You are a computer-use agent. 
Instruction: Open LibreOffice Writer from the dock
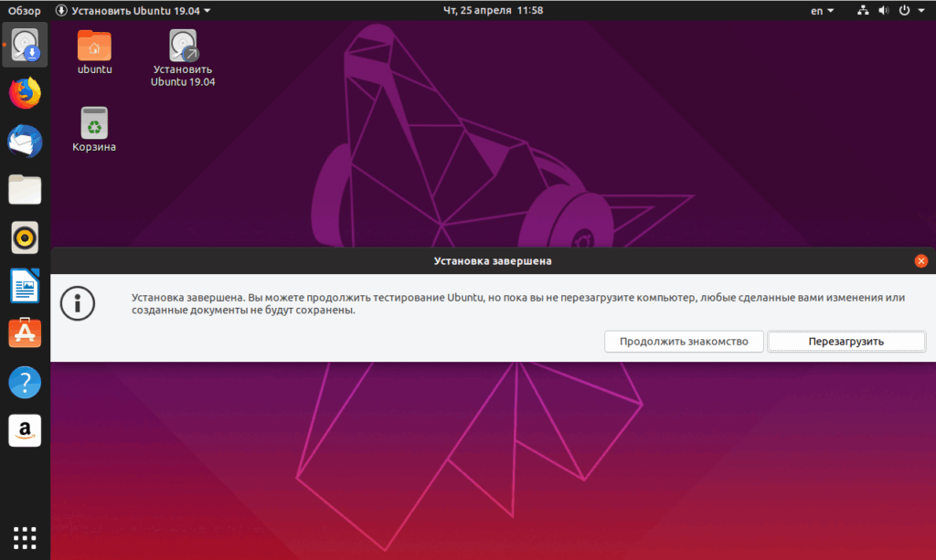tap(25, 286)
